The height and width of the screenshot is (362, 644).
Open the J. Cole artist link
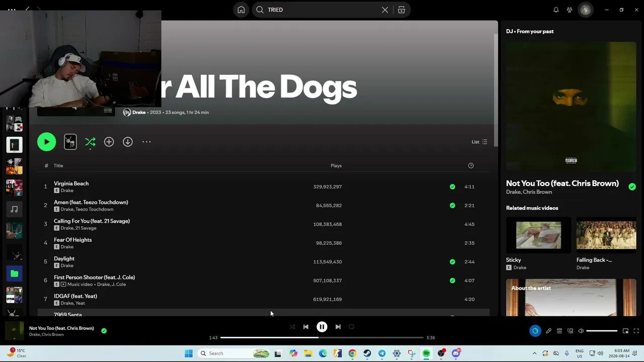(x=119, y=284)
